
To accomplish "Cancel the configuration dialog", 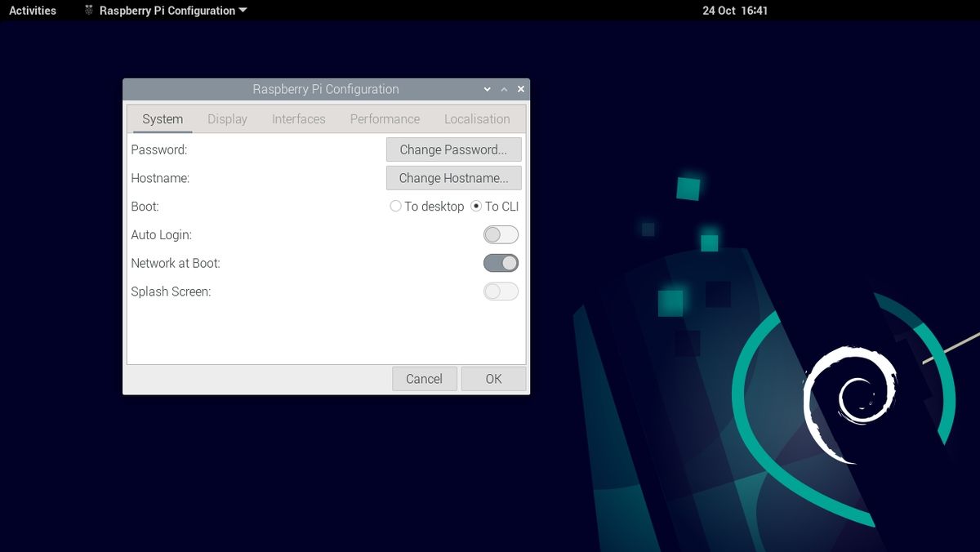I will [425, 378].
